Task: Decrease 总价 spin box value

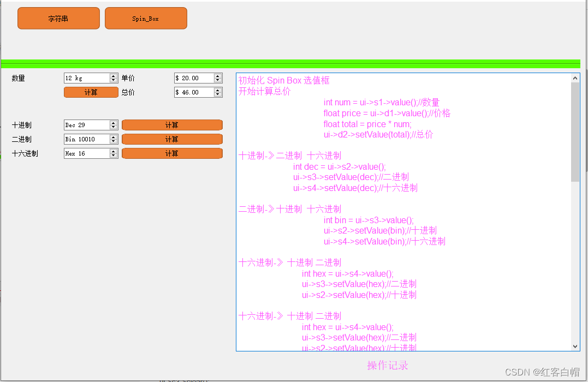Action: (218, 94)
